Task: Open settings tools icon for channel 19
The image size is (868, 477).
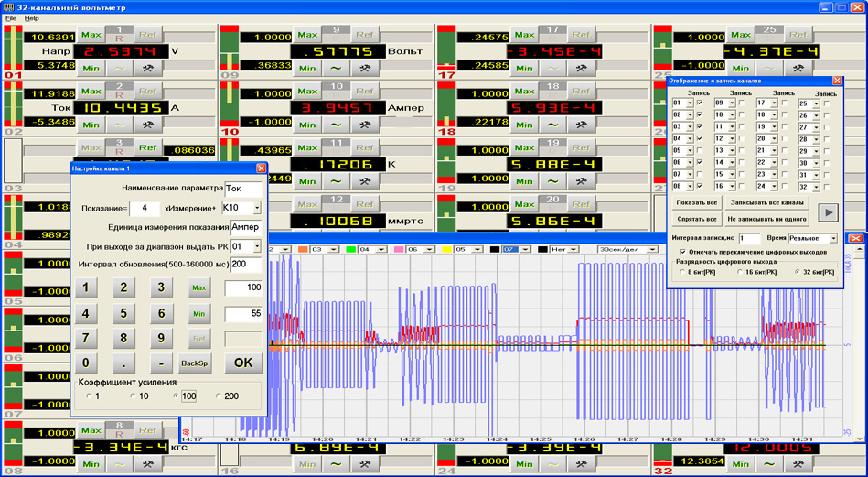Action: (581, 181)
